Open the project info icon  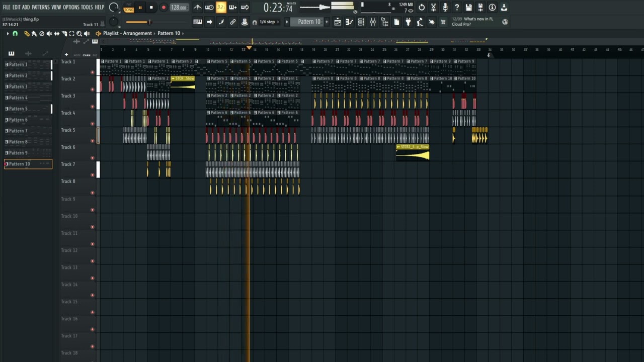pyautogui.click(x=492, y=8)
